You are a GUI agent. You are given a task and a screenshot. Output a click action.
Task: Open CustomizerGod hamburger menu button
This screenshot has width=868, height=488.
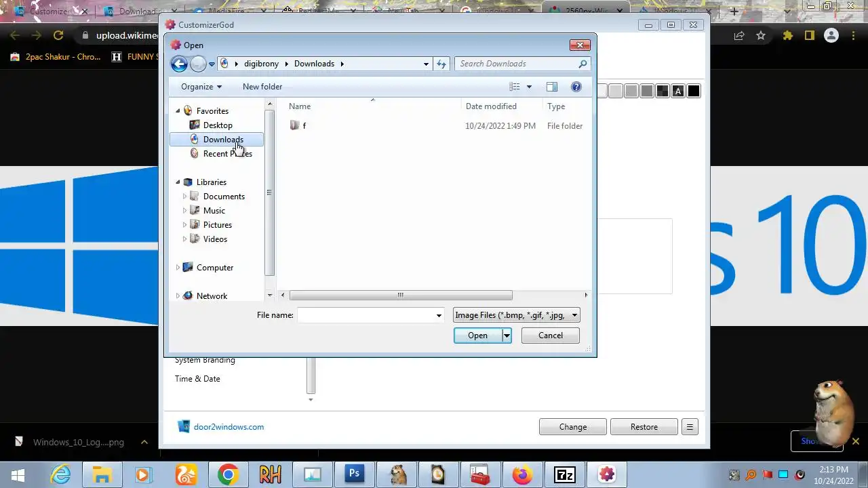[690, 427]
